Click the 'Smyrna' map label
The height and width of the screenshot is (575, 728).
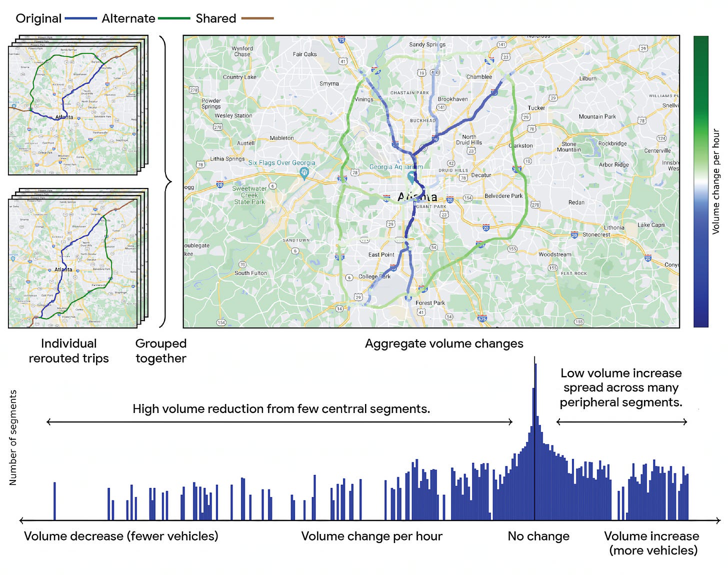tap(329, 83)
